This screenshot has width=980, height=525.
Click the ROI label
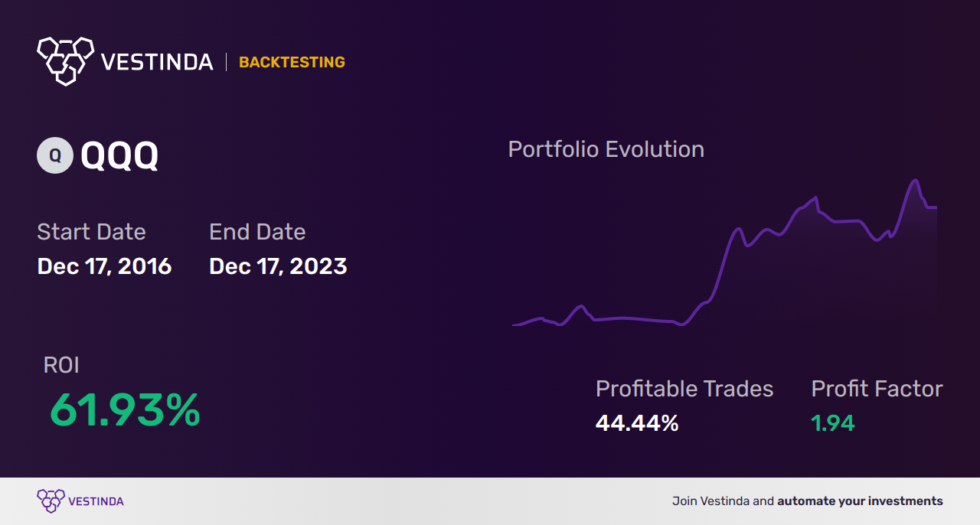tap(61, 365)
